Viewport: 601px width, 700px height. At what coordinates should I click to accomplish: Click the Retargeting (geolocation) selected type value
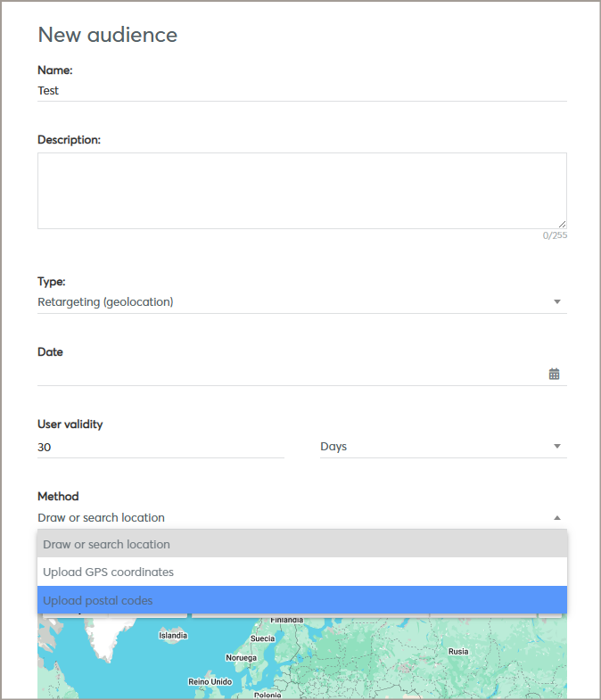click(105, 302)
